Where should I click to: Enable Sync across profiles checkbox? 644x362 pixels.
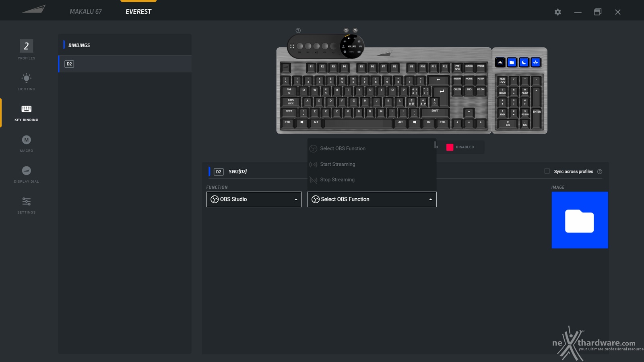(x=547, y=171)
